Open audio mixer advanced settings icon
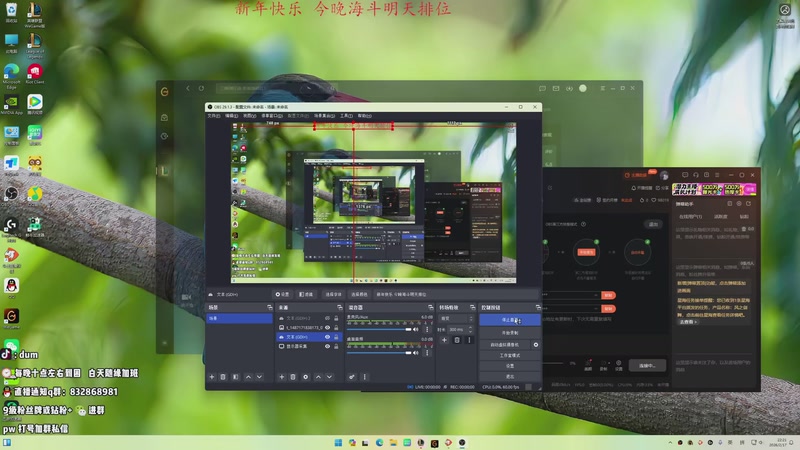The image size is (800, 450). [x=352, y=377]
